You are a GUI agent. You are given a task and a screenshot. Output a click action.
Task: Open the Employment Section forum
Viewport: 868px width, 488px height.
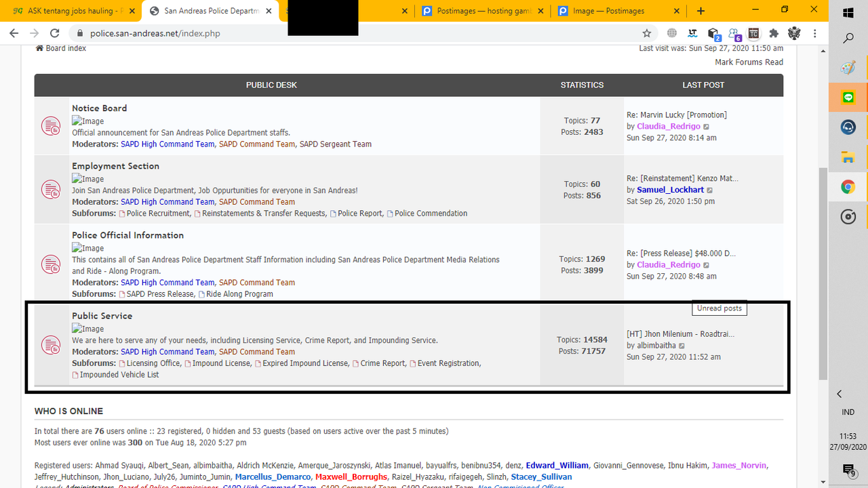point(115,166)
